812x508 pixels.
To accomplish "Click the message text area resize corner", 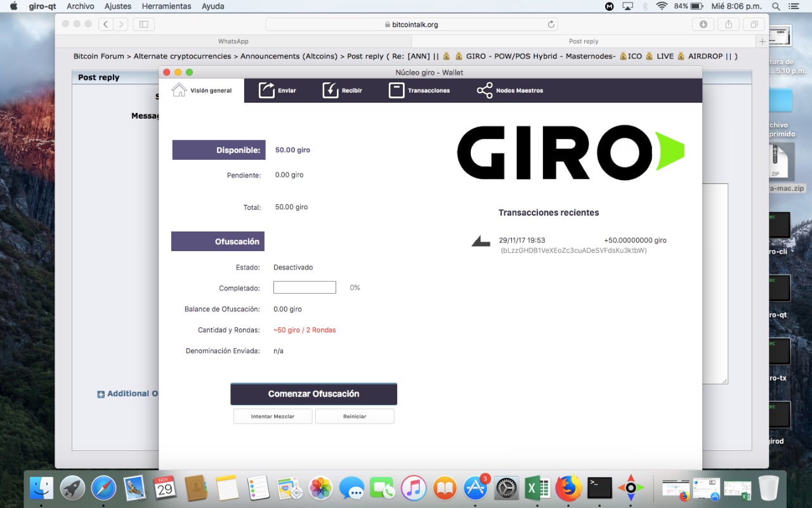I will click(x=724, y=380).
